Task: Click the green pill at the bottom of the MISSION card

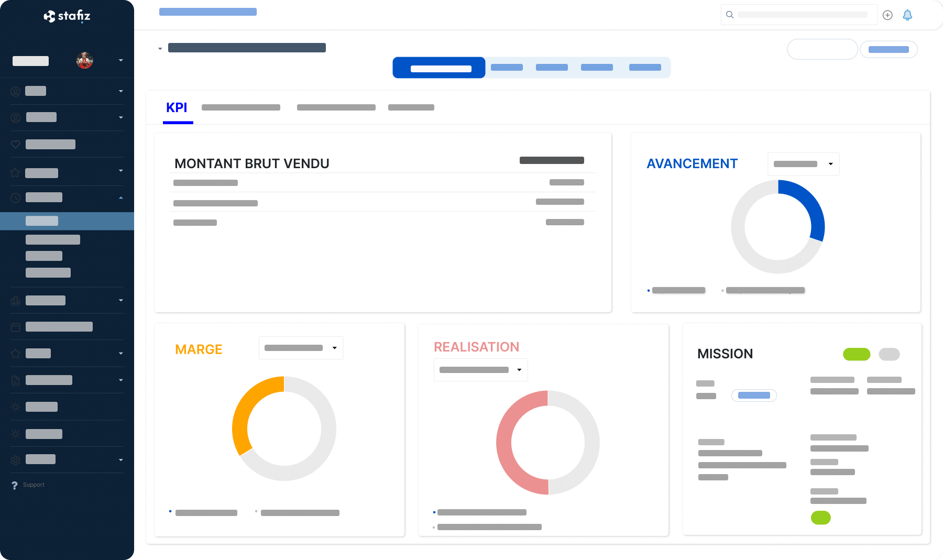Action: pyautogui.click(x=821, y=518)
